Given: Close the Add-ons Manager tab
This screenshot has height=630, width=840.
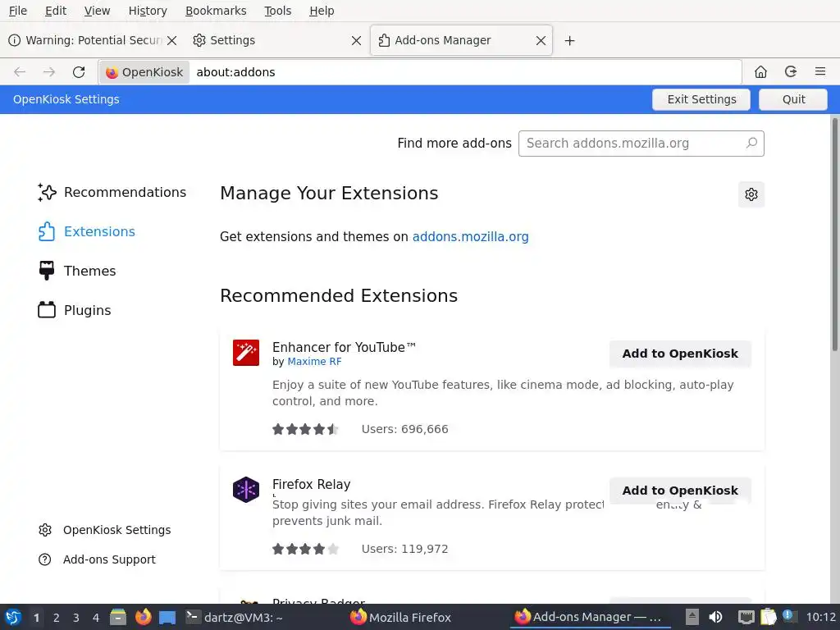Looking at the screenshot, I should click(541, 41).
